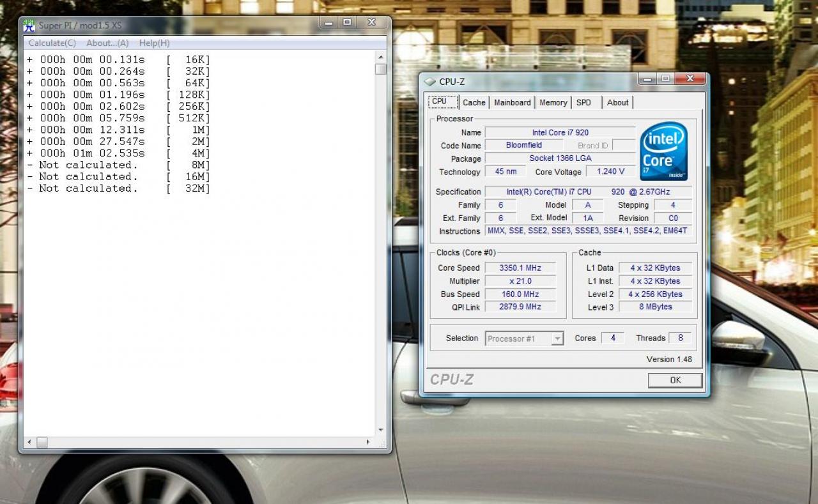Click the Package value 'Socket 1366 LGA'
Image resolution: width=818 pixels, height=504 pixels.
point(560,158)
